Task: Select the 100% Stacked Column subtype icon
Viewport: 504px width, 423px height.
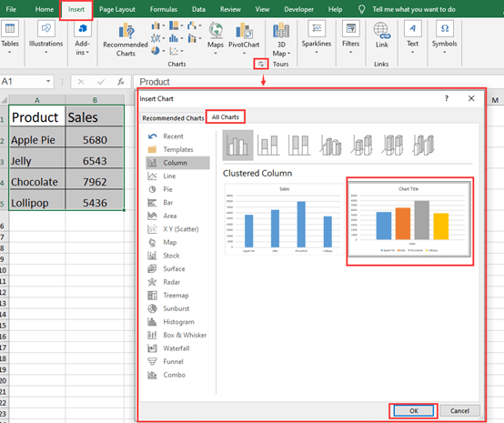Action: pos(299,145)
